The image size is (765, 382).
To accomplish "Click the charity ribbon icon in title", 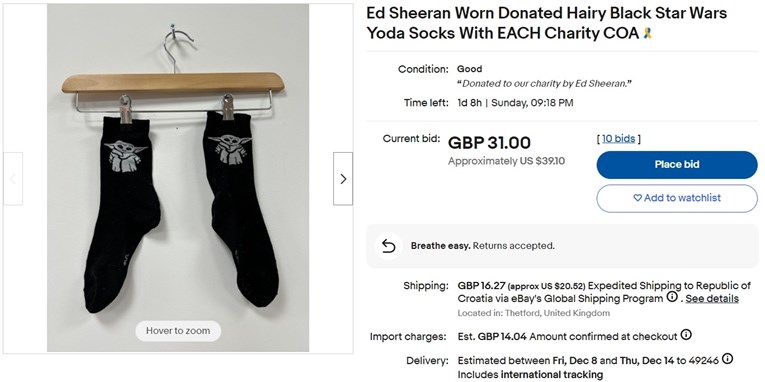I will tap(647, 33).
